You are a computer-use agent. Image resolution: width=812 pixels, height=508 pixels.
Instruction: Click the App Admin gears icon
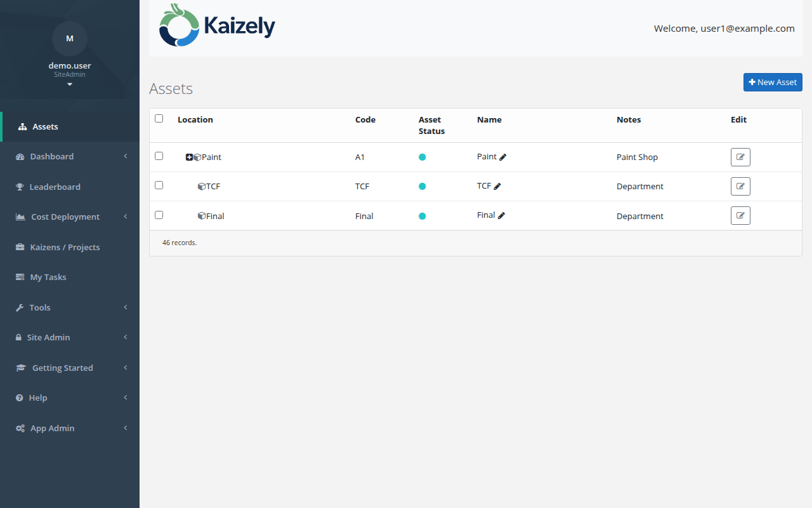pos(20,428)
